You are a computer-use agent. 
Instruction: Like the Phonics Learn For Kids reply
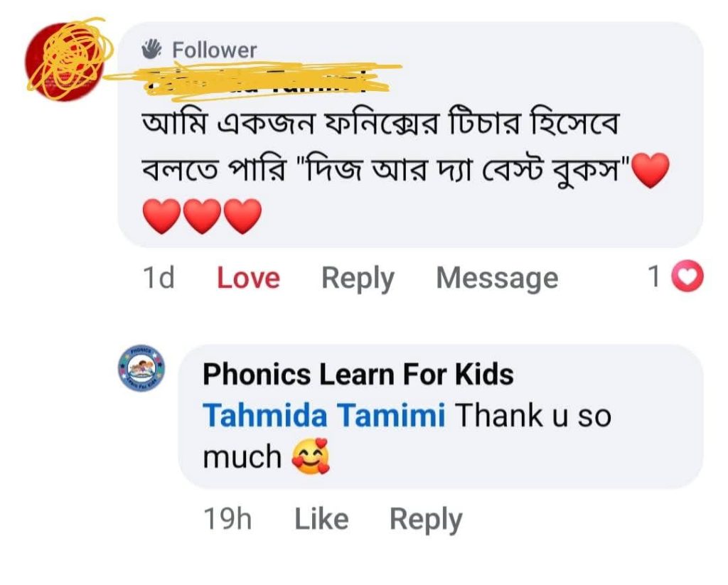click(x=321, y=520)
